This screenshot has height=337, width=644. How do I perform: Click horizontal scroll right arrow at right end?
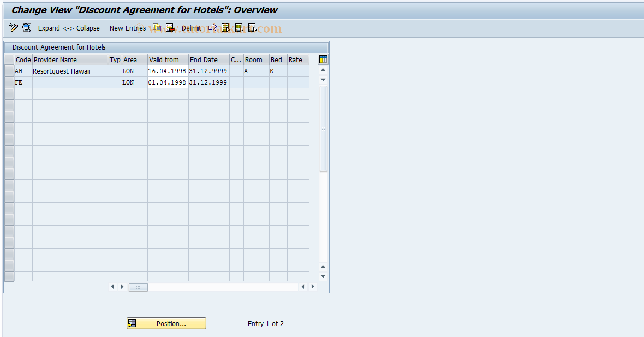pyautogui.click(x=313, y=287)
